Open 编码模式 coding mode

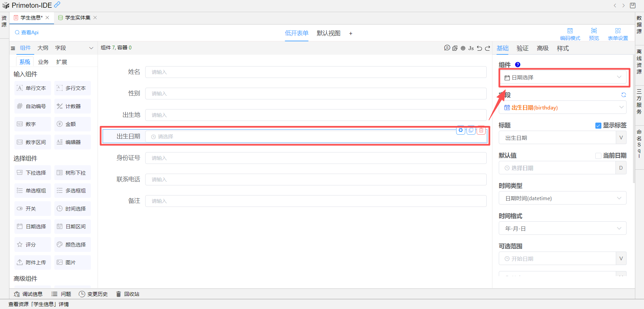pyautogui.click(x=570, y=34)
